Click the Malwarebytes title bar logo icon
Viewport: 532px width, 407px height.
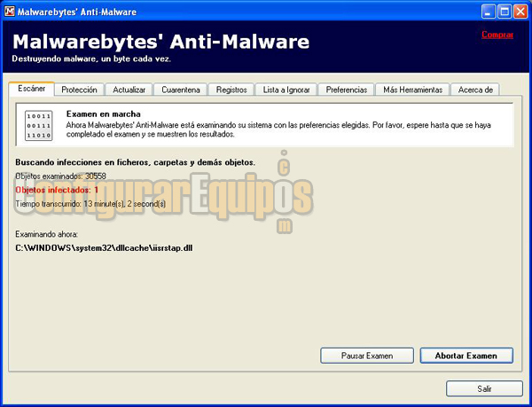[x=10, y=12]
